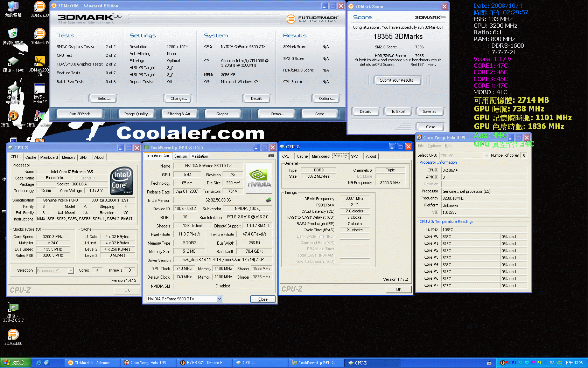Click the Demo... button
The height and width of the screenshot is (368, 588).
coord(278,114)
